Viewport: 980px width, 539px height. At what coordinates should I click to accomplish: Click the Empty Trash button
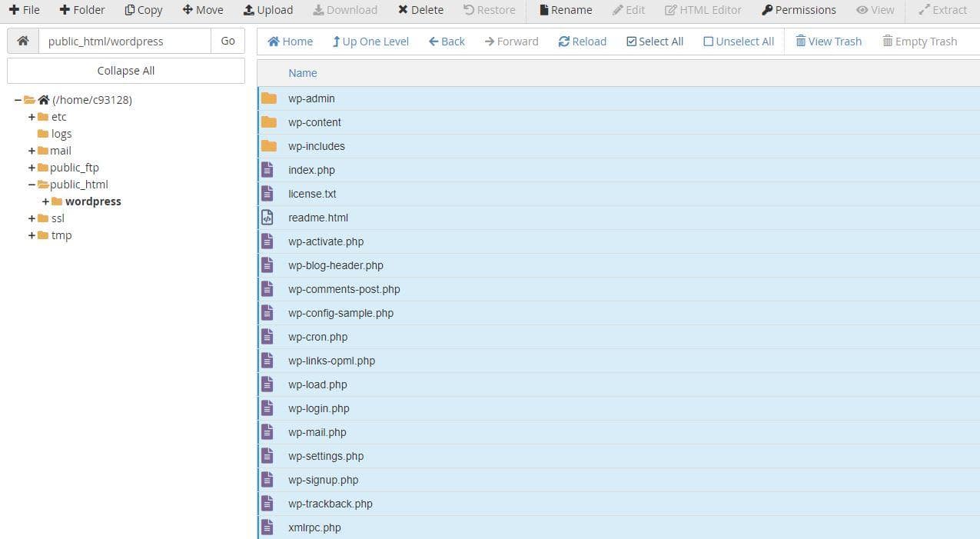(x=920, y=42)
